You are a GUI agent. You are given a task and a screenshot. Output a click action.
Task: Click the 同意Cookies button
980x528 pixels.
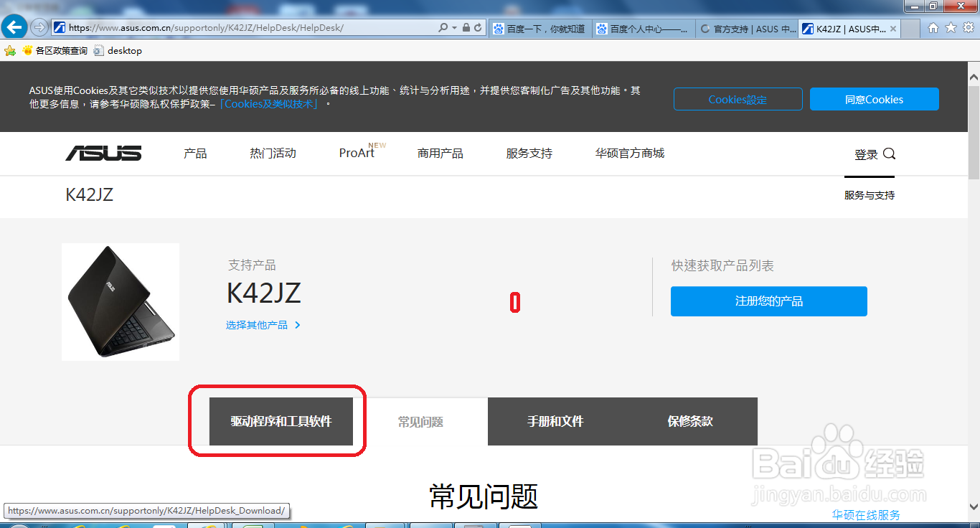874,99
